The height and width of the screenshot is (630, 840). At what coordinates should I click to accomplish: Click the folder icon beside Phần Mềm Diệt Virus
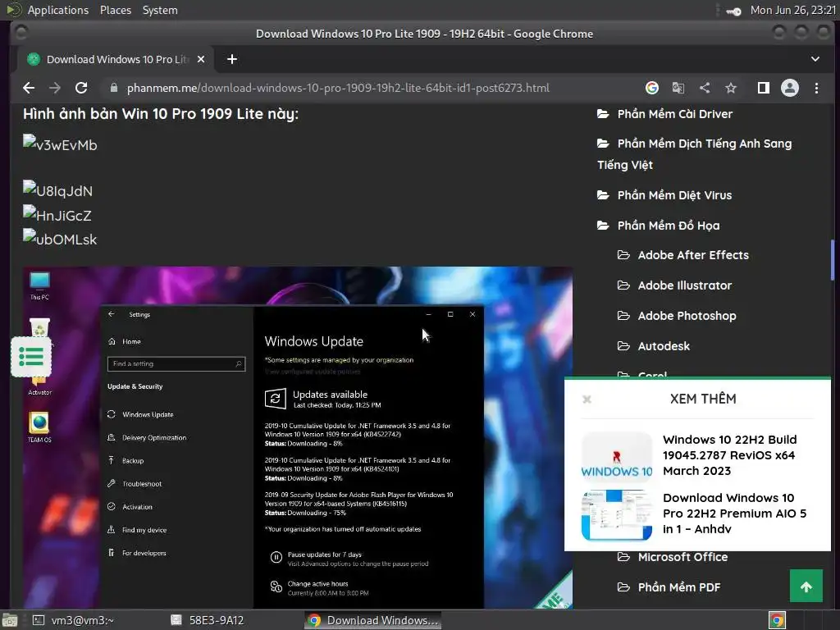603,195
